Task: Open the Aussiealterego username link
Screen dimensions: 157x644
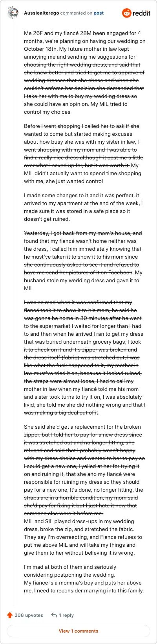Action: coord(42,13)
